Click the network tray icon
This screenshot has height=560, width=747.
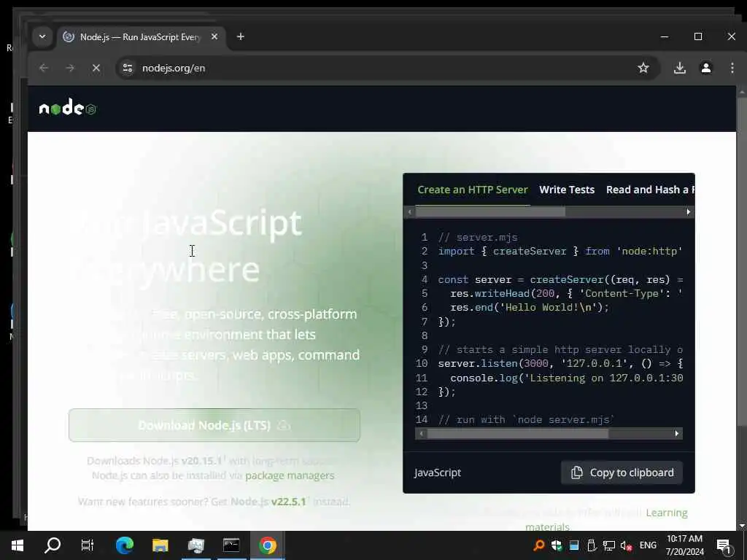(608, 545)
